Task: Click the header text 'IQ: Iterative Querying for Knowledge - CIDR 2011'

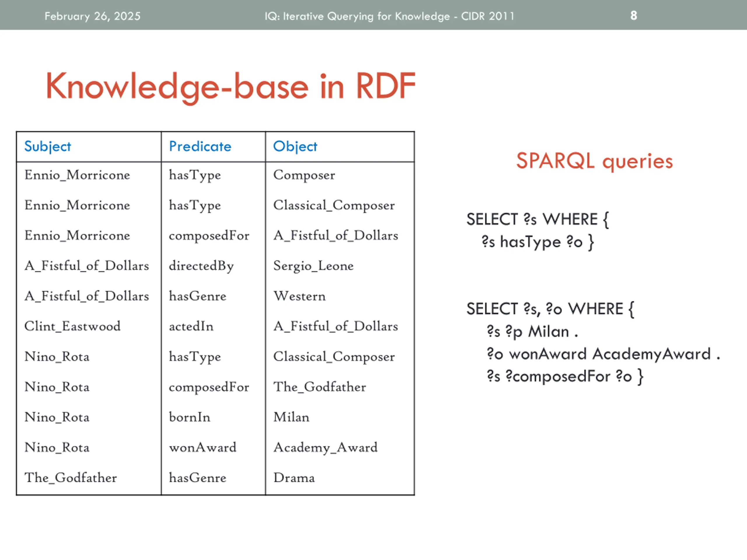Action: (389, 16)
